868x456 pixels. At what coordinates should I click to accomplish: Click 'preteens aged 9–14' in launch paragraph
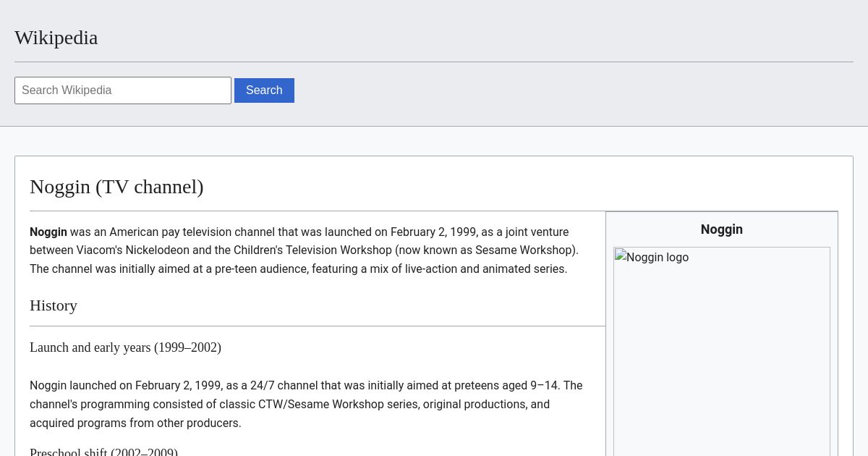pyautogui.click(x=509, y=386)
